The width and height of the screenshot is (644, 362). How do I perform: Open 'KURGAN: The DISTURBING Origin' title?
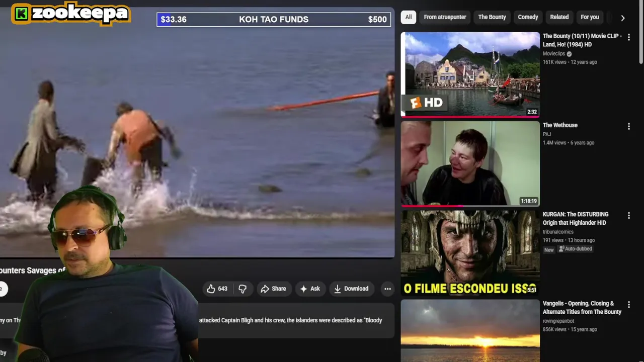click(x=576, y=218)
